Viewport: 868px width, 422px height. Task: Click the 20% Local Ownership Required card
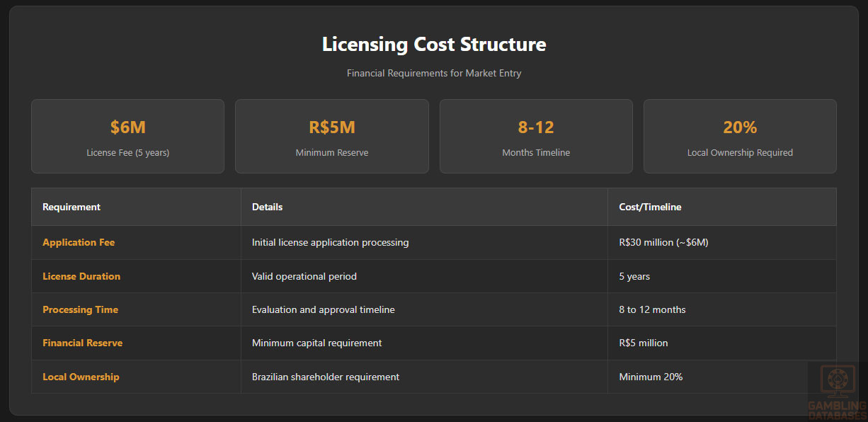click(740, 136)
